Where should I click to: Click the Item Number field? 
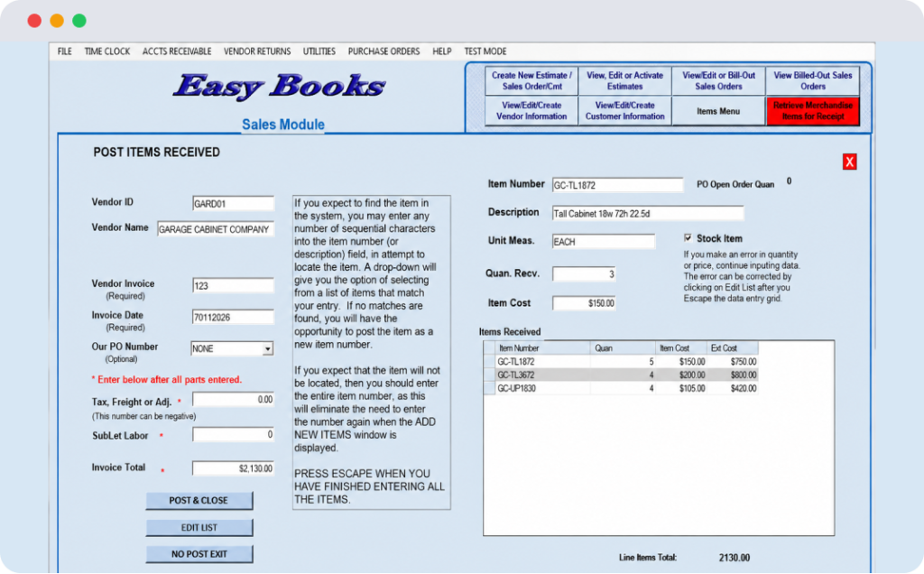click(x=617, y=185)
